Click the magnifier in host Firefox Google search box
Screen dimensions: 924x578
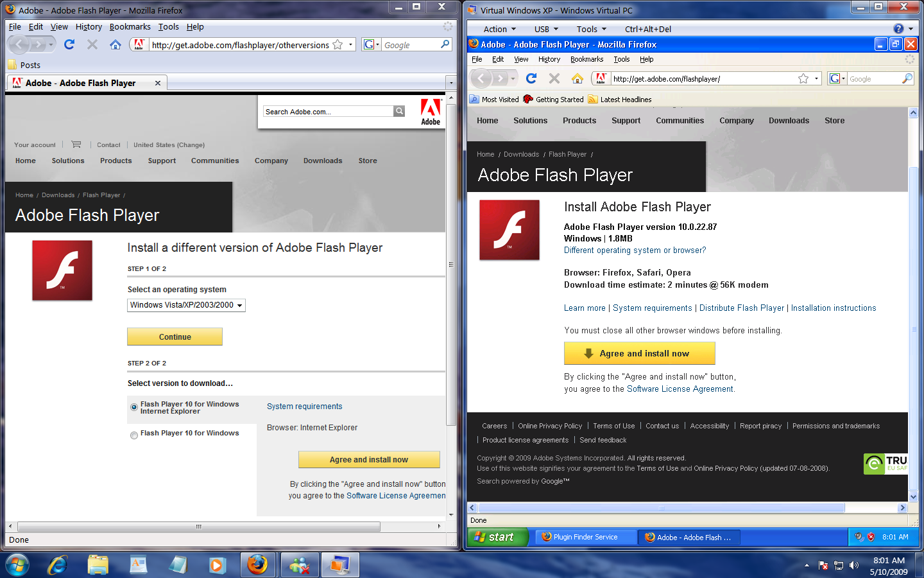445,44
